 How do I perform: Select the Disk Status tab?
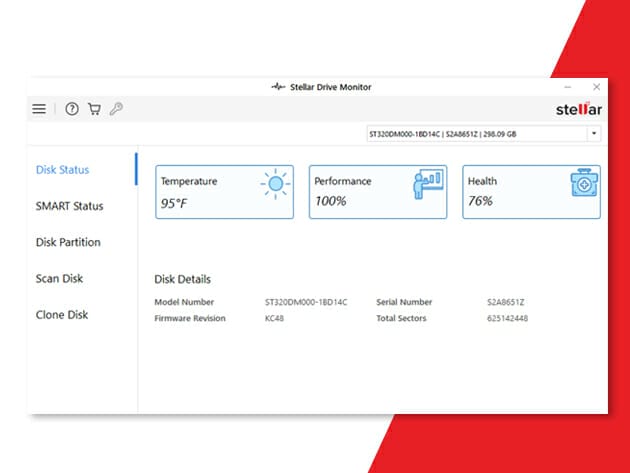tap(62, 170)
